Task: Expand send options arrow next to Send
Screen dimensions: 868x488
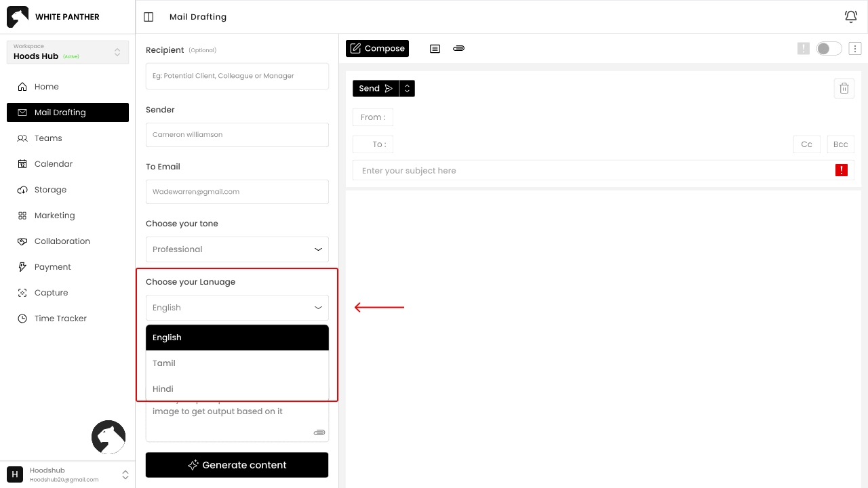Action: coord(407,89)
